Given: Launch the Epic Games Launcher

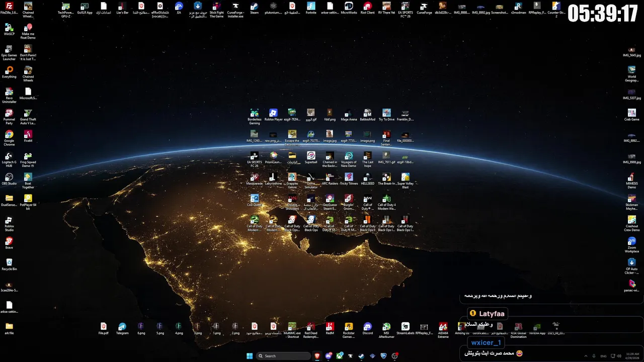Looking at the screenshot, I should pyautogui.click(x=9, y=52).
